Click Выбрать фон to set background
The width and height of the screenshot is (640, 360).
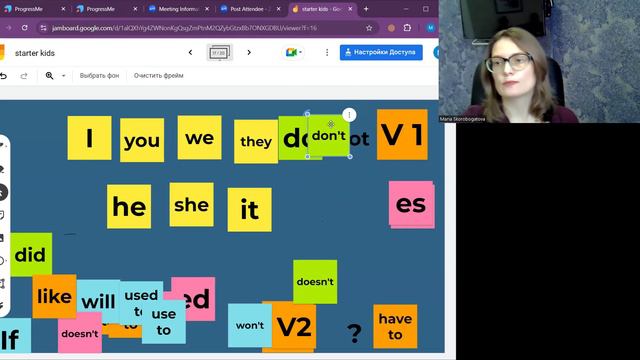[x=99, y=76]
